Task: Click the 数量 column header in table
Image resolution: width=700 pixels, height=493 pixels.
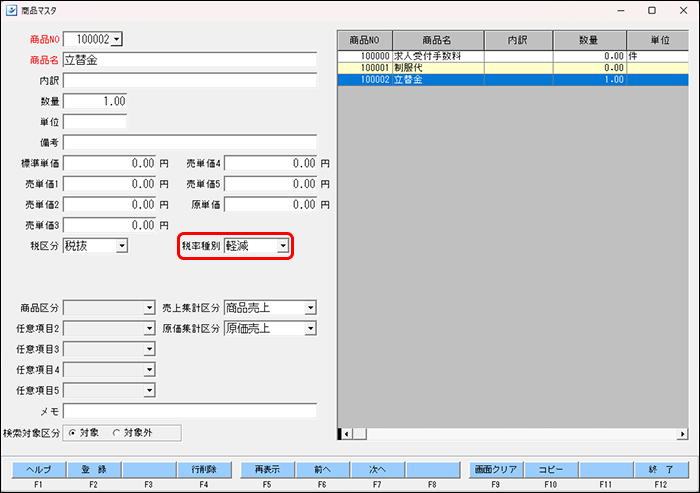Action: 589,40
